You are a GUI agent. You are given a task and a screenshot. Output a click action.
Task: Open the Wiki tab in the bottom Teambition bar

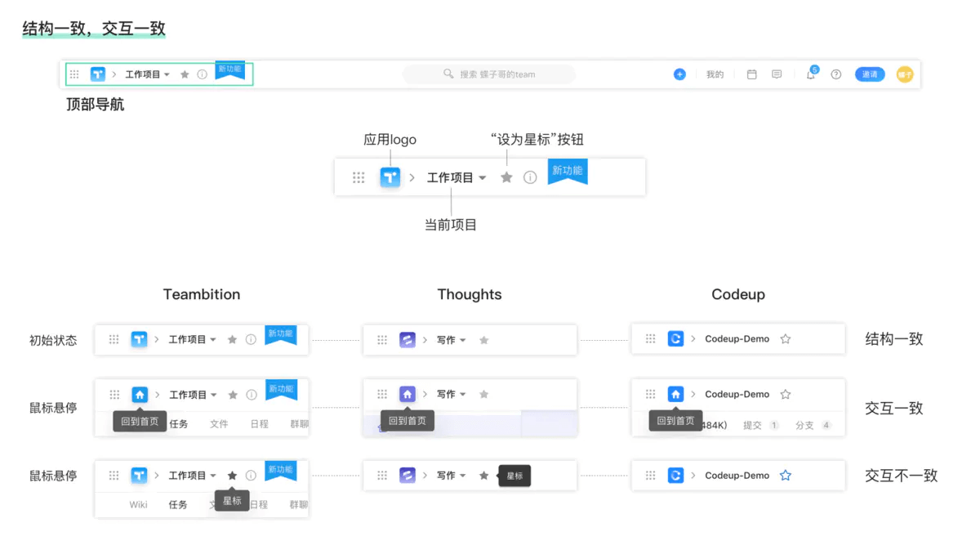point(138,504)
